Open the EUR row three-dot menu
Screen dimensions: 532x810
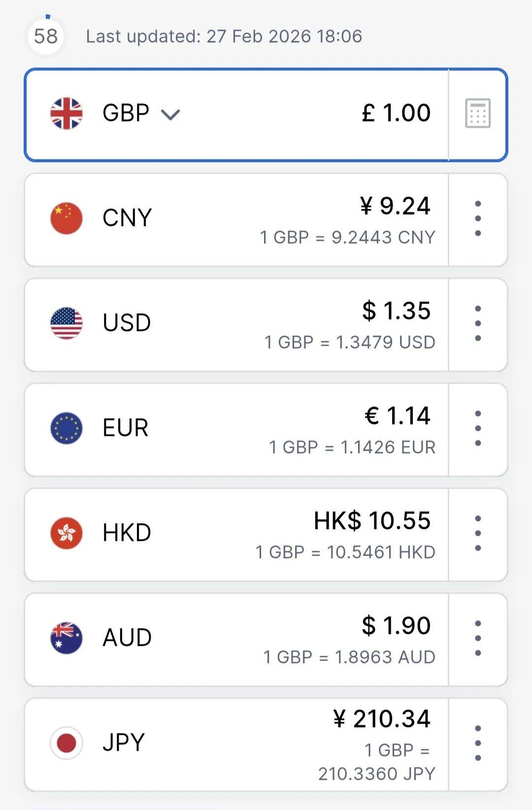(x=477, y=428)
